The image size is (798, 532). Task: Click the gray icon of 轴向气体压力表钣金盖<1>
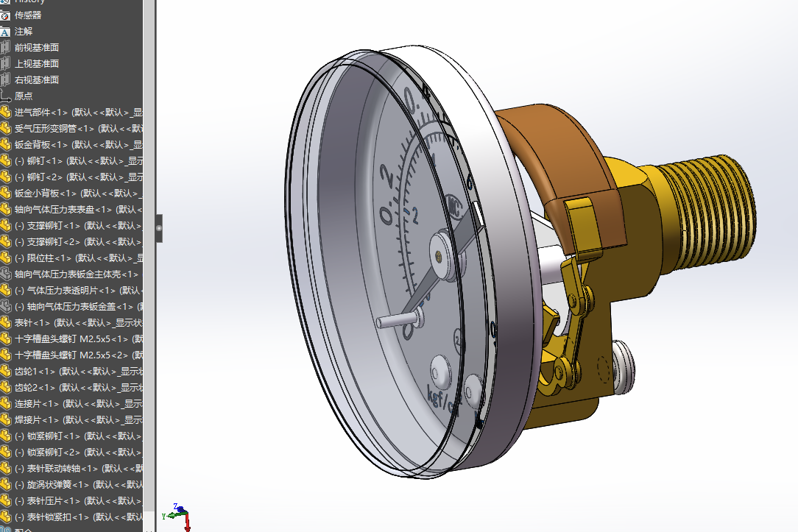(5, 307)
